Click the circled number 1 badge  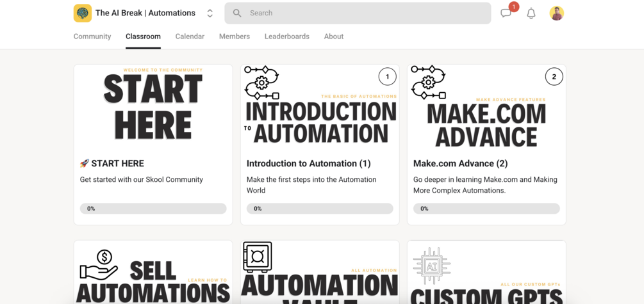(x=387, y=77)
